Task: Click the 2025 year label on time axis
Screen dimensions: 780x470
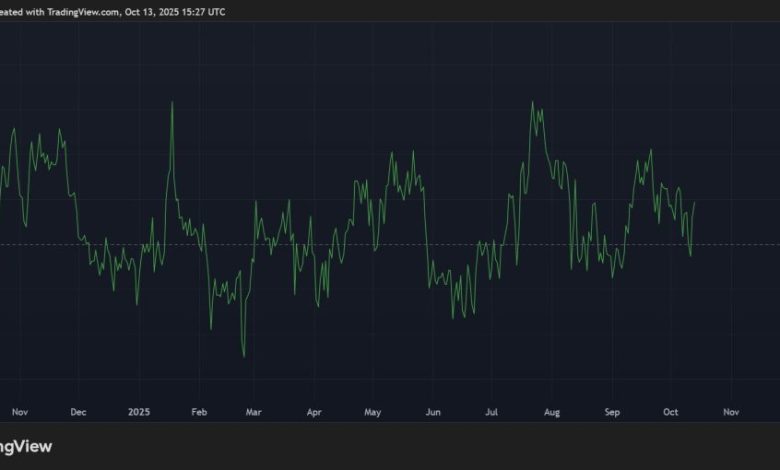Action: click(x=140, y=412)
